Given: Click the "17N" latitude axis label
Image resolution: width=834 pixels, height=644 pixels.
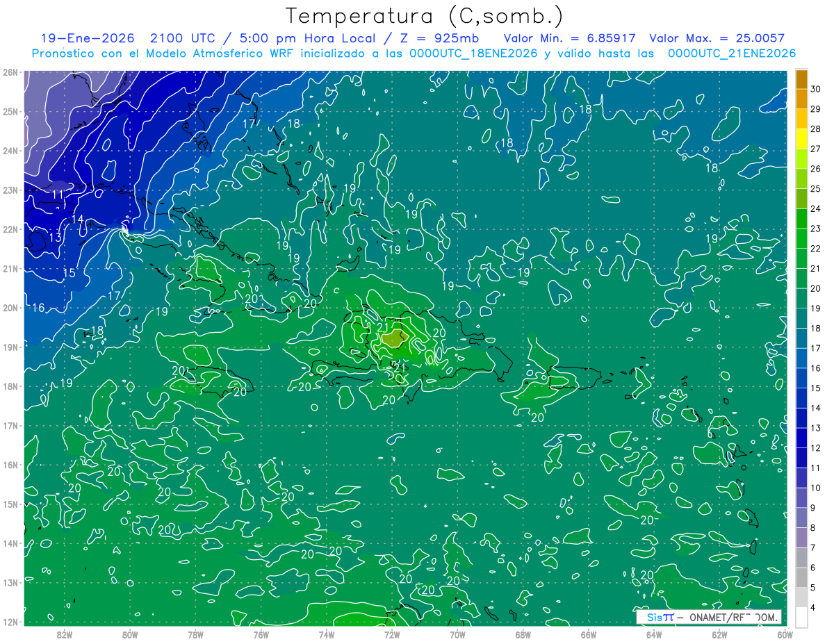Looking at the screenshot, I should pyautogui.click(x=10, y=425).
